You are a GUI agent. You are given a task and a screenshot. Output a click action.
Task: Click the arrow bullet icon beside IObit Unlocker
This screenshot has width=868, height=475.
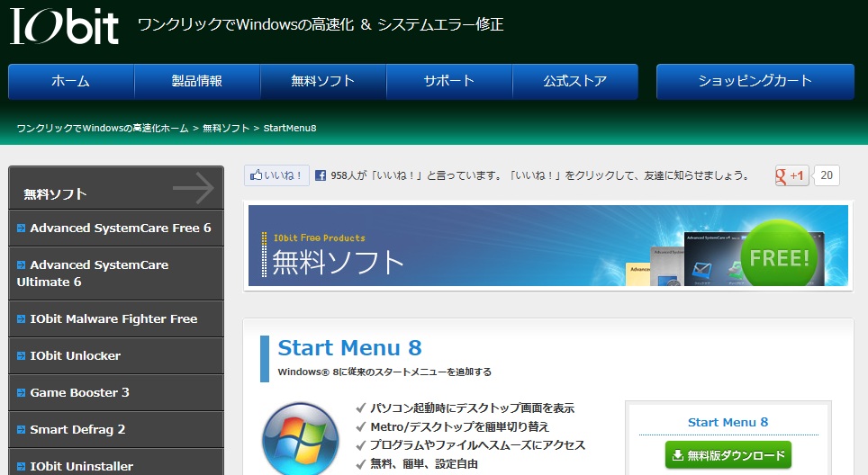coord(21,356)
